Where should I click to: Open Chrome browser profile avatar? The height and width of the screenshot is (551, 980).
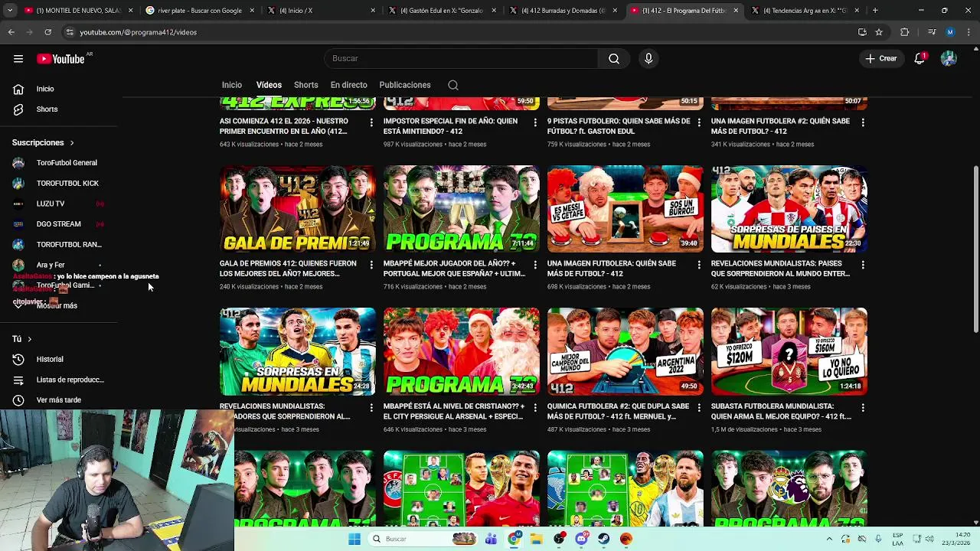click(x=950, y=32)
